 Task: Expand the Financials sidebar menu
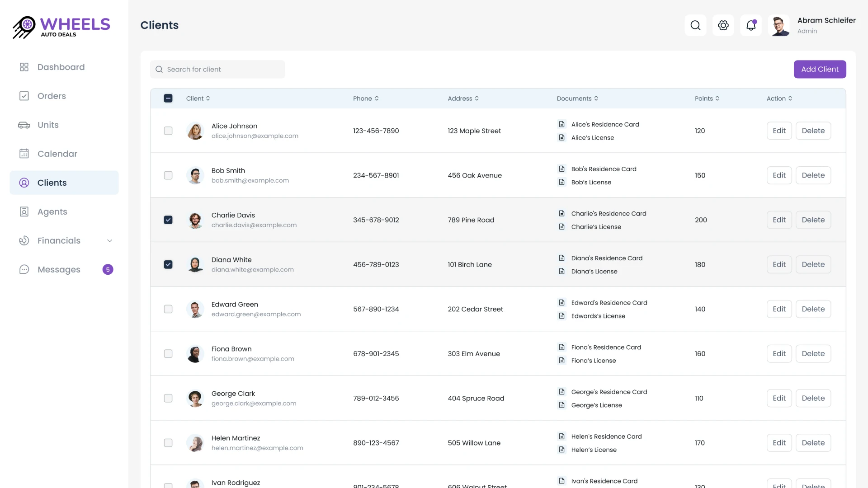[x=110, y=240]
